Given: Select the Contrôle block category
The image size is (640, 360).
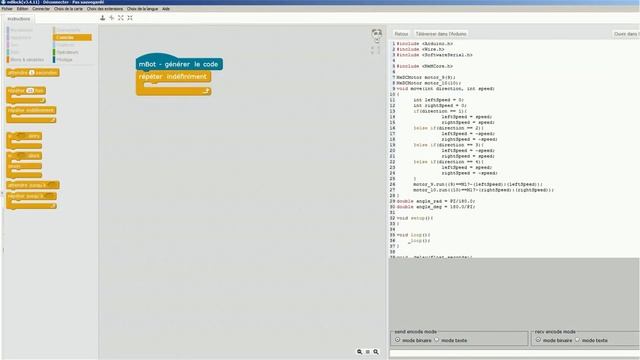Looking at the screenshot, I should [x=72, y=38].
